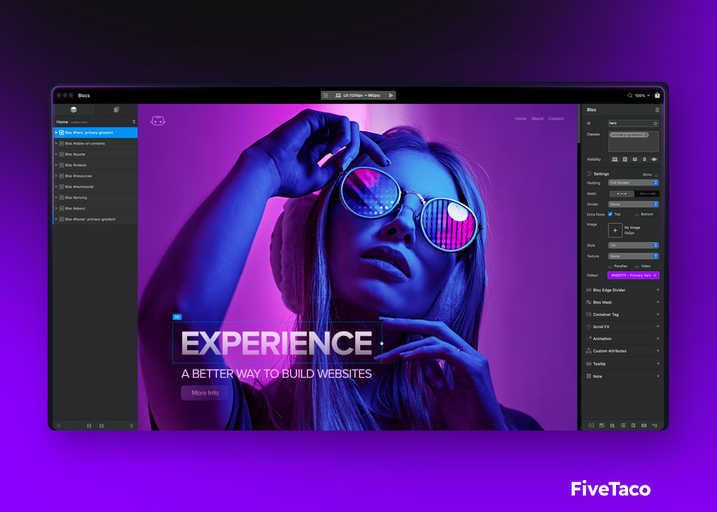Expand the Tooltip section

click(622, 364)
